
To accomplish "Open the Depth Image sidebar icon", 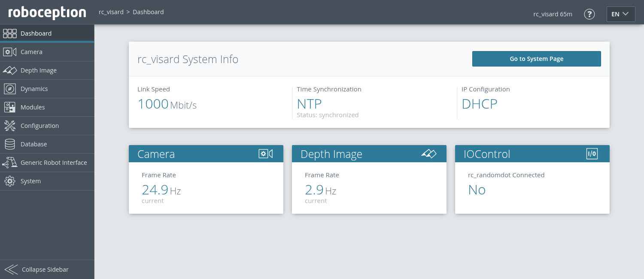I will click(10, 70).
